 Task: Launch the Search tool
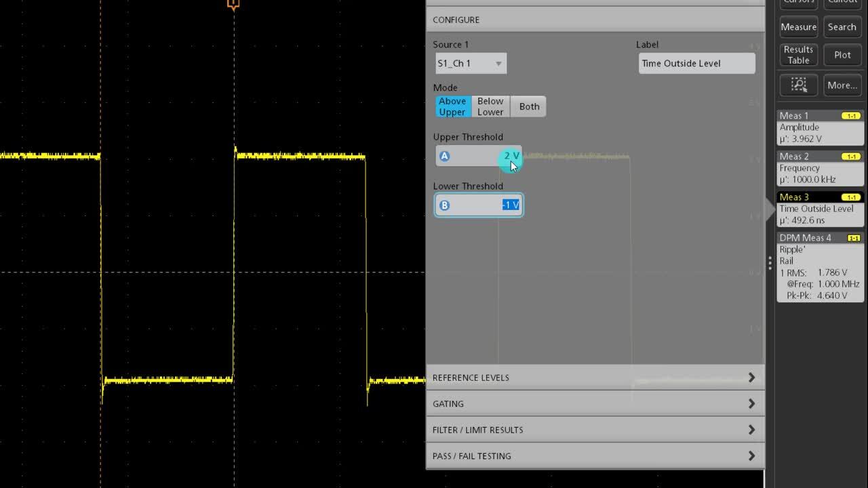pos(842,26)
